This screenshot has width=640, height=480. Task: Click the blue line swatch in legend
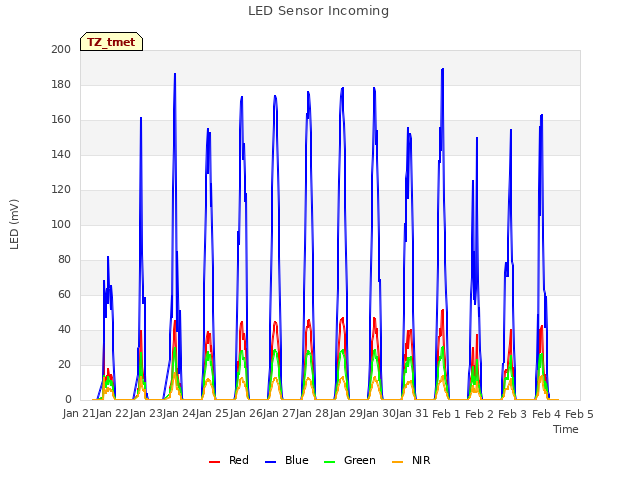click(x=271, y=462)
